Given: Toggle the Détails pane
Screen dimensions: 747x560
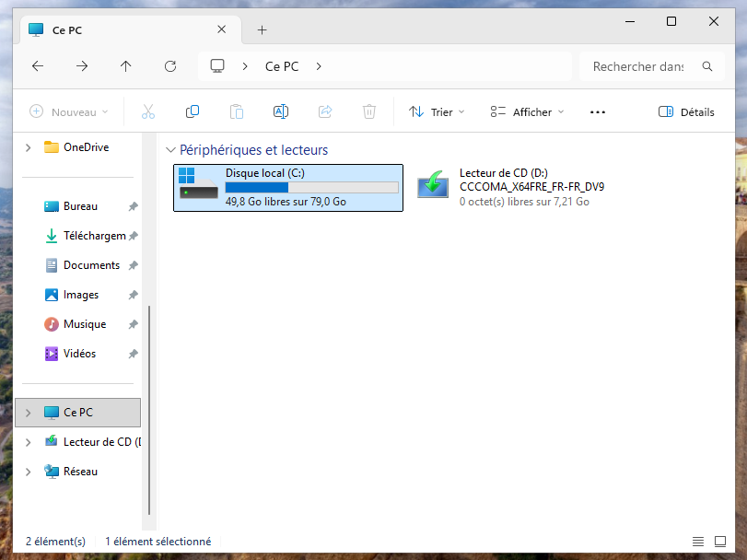Looking at the screenshot, I should (686, 111).
